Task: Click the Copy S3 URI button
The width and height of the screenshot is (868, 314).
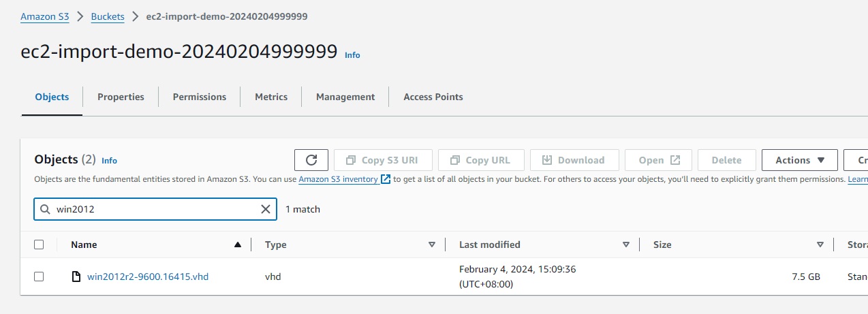Action: pos(382,160)
